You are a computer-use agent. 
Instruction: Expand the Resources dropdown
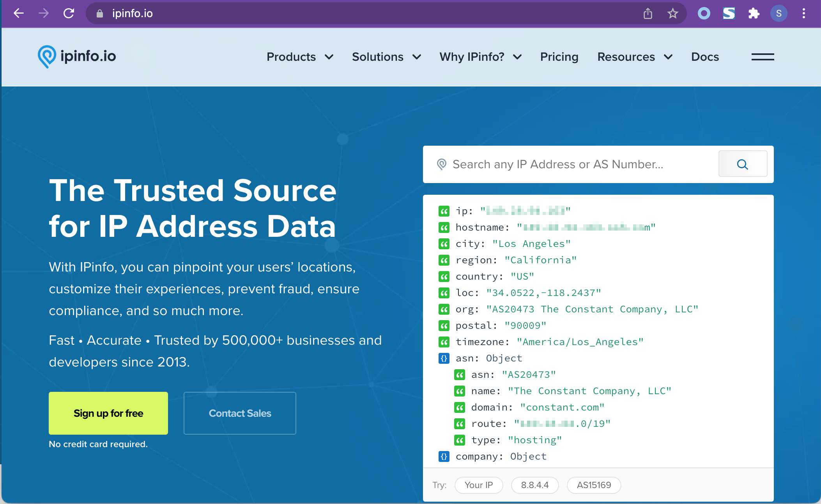[635, 57]
